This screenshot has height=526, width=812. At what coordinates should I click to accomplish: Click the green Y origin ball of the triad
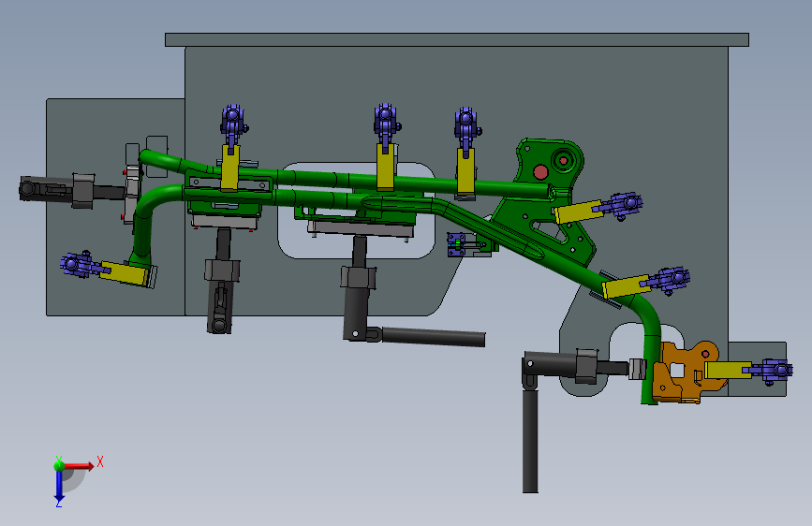(59, 465)
